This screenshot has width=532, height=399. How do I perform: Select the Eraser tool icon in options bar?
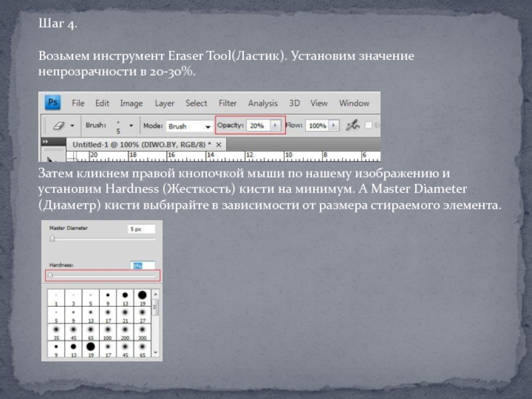tap(58, 125)
